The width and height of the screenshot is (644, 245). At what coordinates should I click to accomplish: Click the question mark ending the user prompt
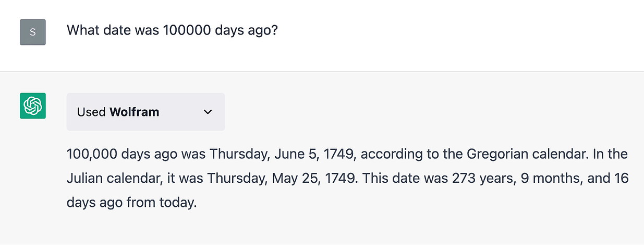pyautogui.click(x=274, y=30)
